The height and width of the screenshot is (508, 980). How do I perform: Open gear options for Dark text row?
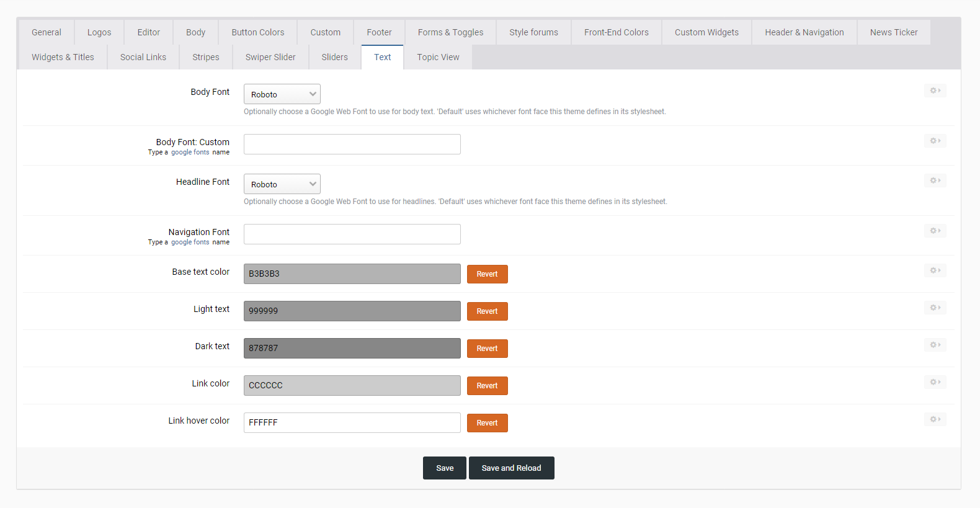[935, 345]
